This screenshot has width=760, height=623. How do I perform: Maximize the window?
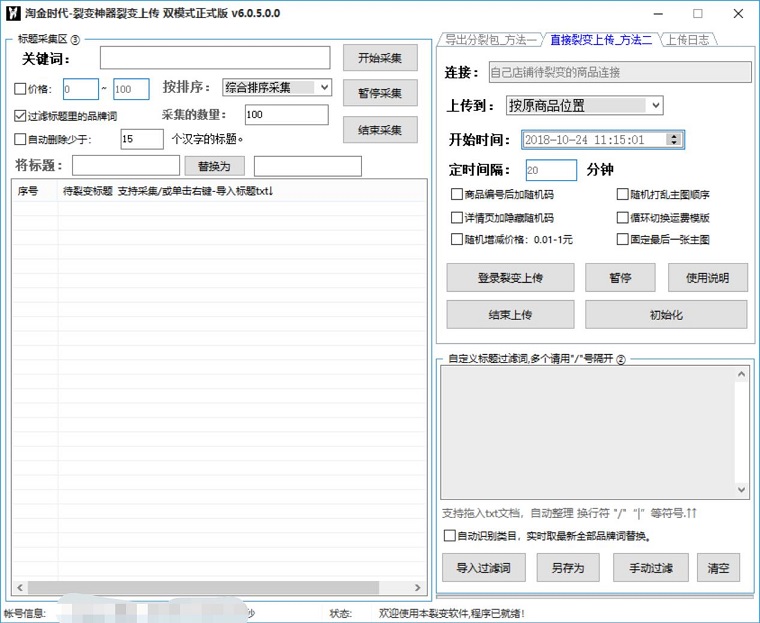point(697,14)
